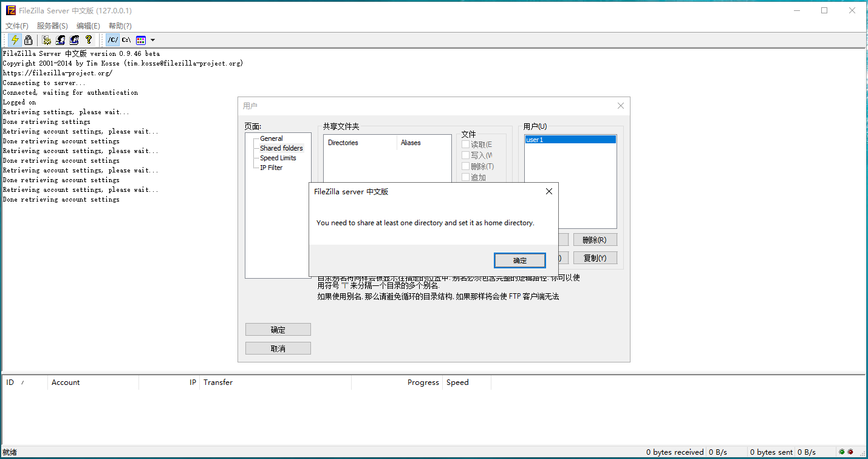Click the Transfer column header
The height and width of the screenshot is (459, 868).
pos(275,382)
